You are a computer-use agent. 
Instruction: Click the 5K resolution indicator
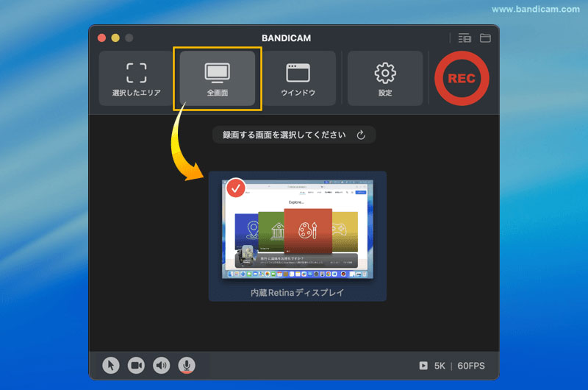click(440, 366)
